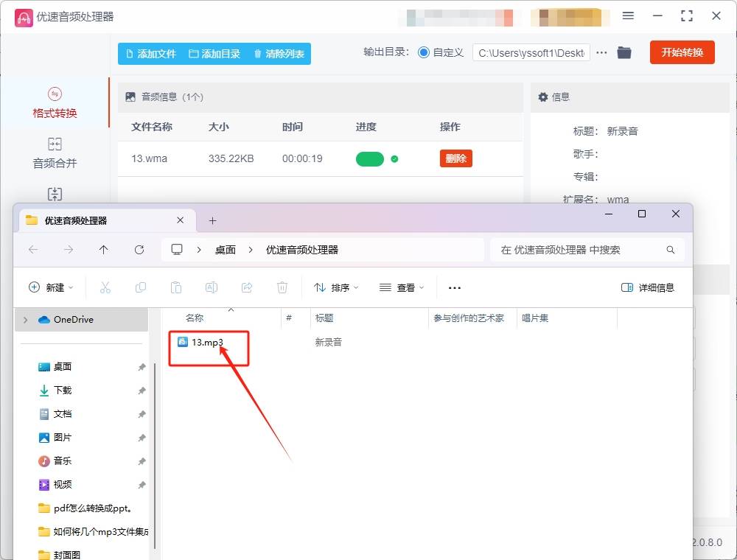Screen dimensions: 737x560
Task: Click the cut scissors icon in Explorer toolbar
Action: click(x=105, y=287)
